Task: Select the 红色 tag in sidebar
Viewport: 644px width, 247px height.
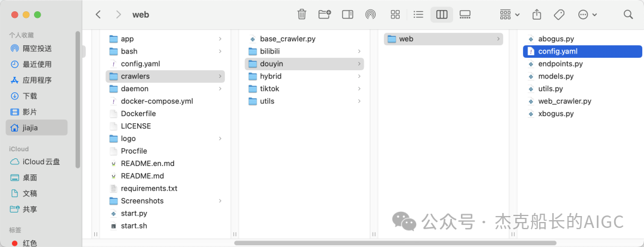Action: click(37, 243)
